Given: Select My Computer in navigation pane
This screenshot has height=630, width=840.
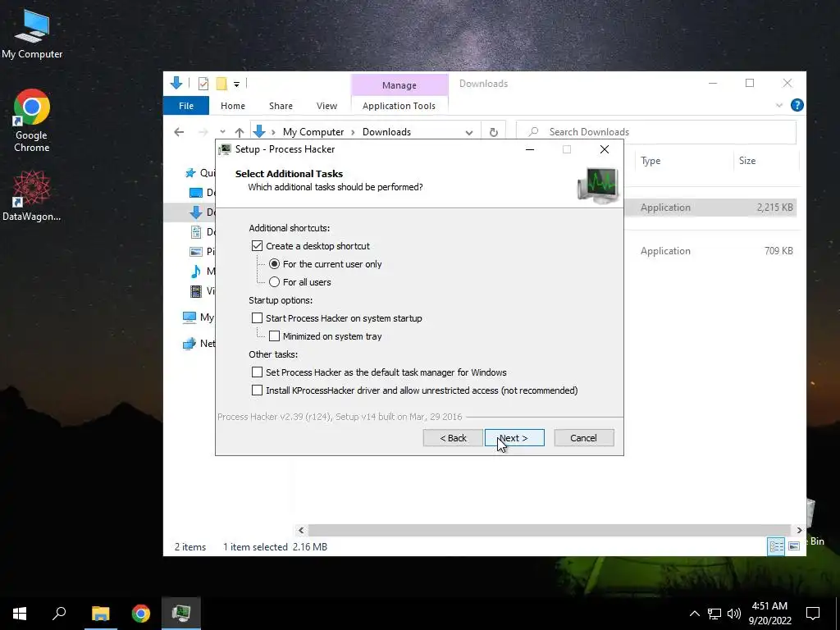Looking at the screenshot, I should pos(198,317).
